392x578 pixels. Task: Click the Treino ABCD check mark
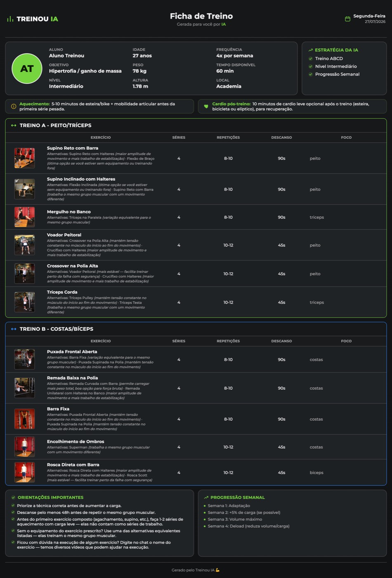[x=311, y=59]
